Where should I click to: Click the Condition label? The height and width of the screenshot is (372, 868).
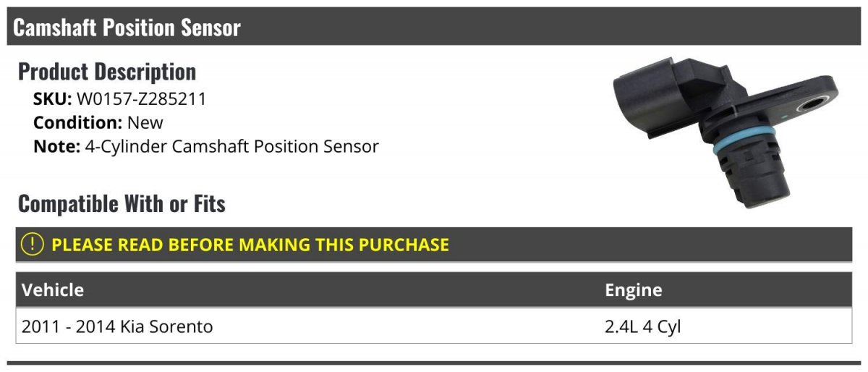coord(77,123)
